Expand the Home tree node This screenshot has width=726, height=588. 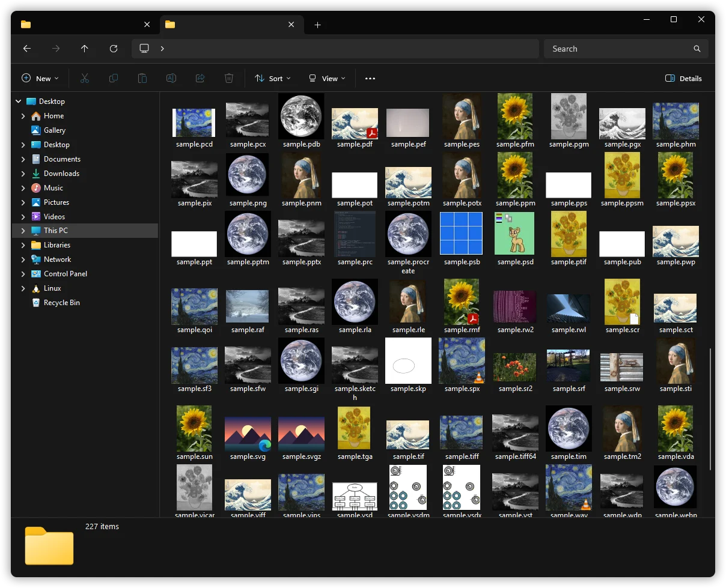click(x=23, y=116)
